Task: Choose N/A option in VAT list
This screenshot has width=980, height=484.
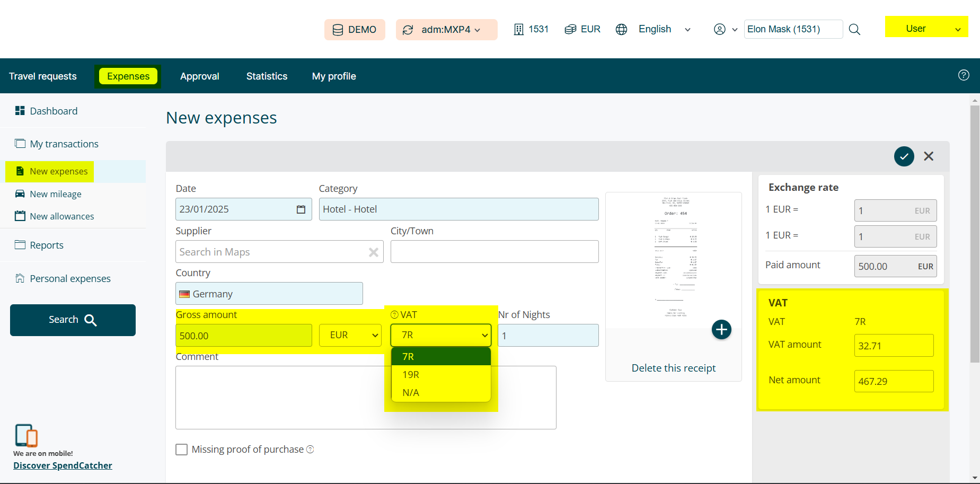Action: [x=411, y=393]
